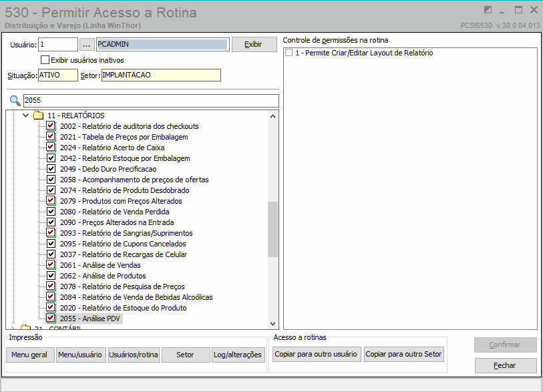This screenshot has height=392, width=543.
Task: Toggle checkbox for 2074 Relatório de Produto Desdobrado
Action: click(x=51, y=190)
